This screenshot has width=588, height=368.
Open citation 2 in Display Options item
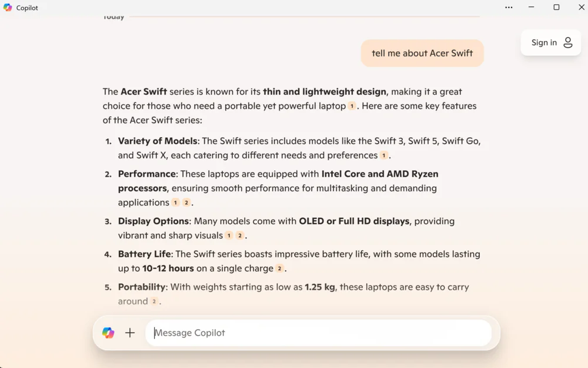pos(240,236)
